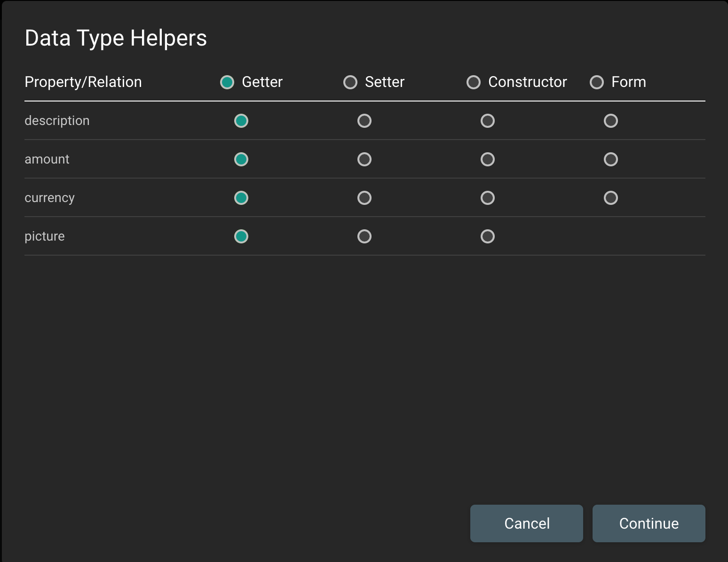Image resolution: width=728 pixels, height=562 pixels.
Task: Enable Constructor for the currency property
Action: 488,198
